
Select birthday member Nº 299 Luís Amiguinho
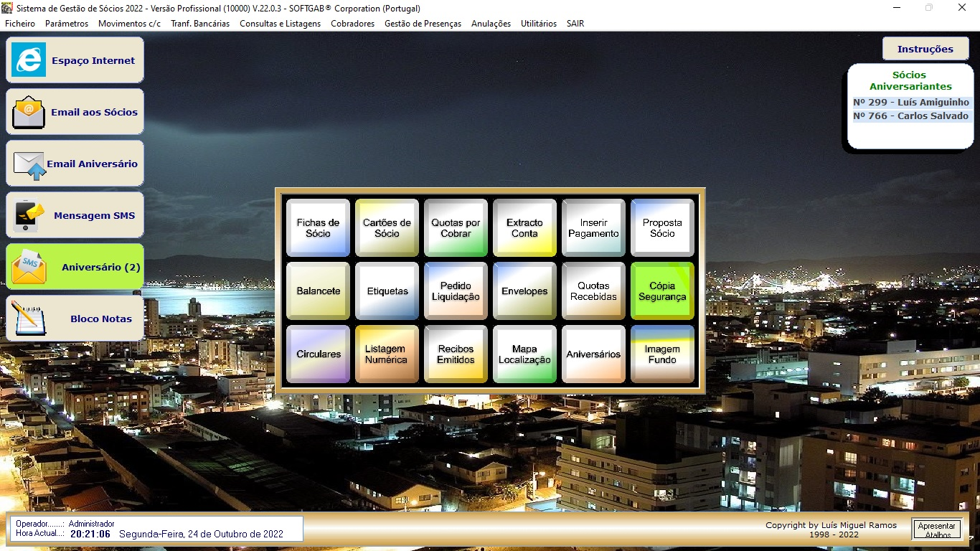click(x=910, y=103)
